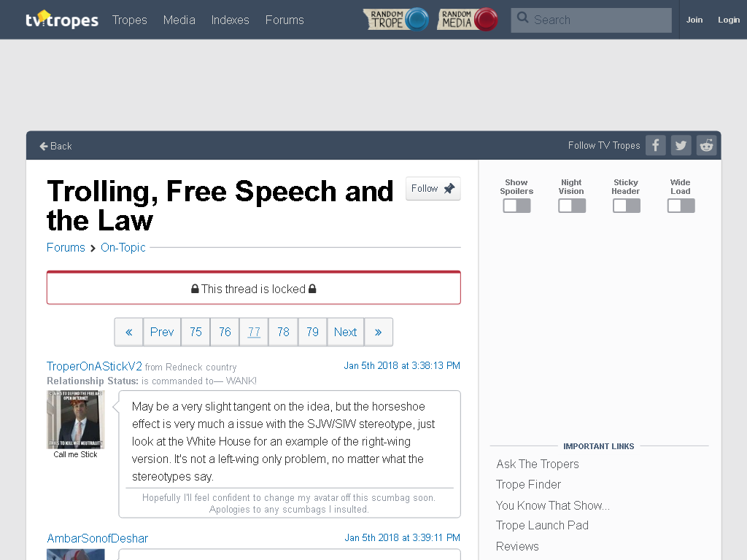Go back using the Back arrow
Image resolution: width=747 pixels, height=560 pixels.
[55, 146]
